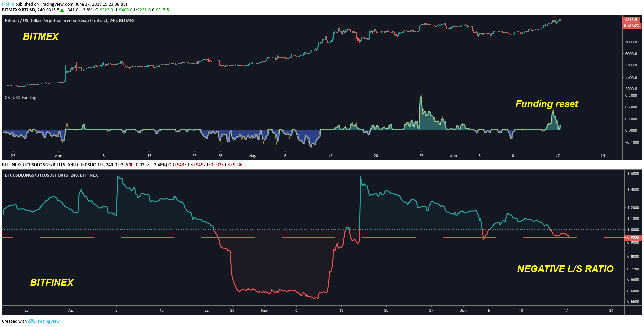The width and height of the screenshot is (644, 327).
Task: Click the Funding reset text annotation
Action: click(x=546, y=104)
